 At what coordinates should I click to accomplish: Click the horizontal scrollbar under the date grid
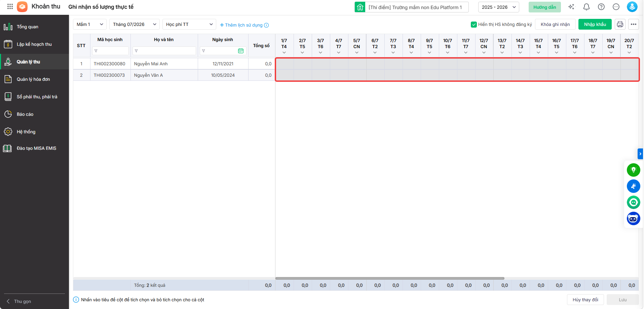390,278
